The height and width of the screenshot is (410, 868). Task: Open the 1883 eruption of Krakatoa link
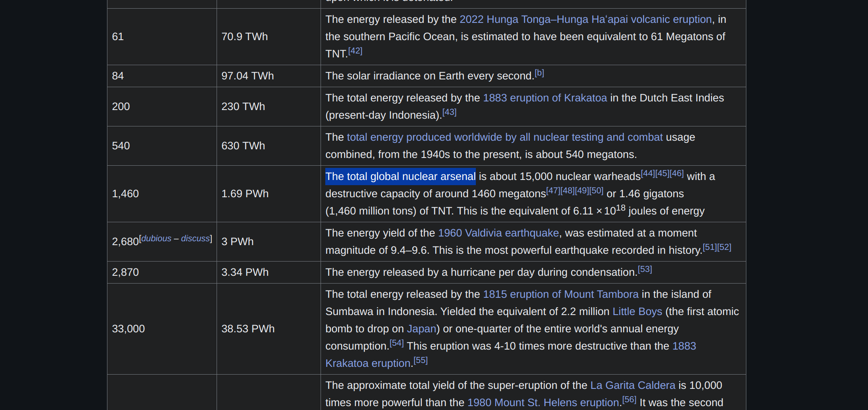click(x=545, y=98)
